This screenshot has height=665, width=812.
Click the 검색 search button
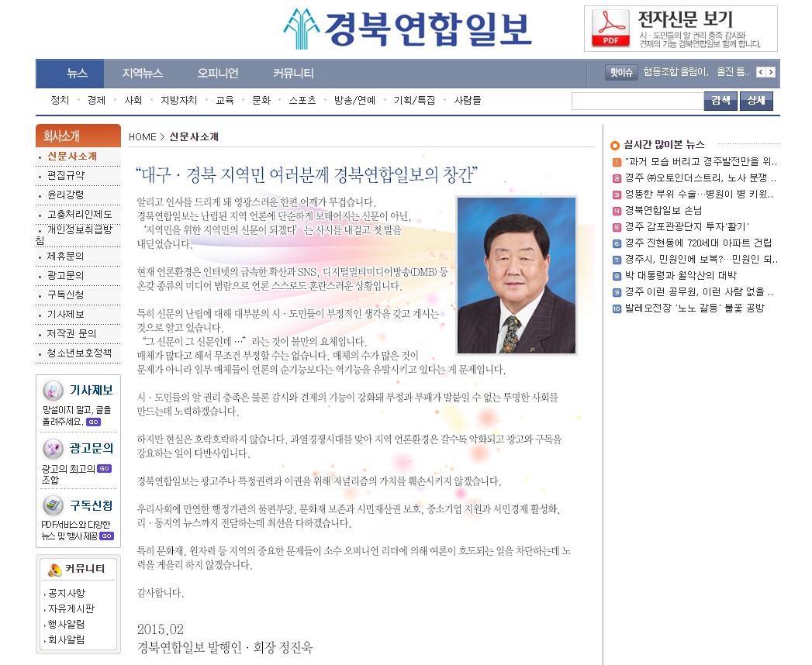pos(720,101)
